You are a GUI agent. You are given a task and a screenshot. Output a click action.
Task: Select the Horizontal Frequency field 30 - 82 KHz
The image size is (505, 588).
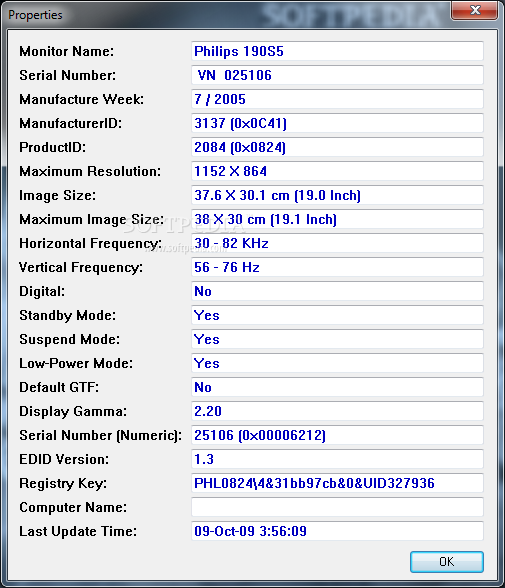(x=337, y=243)
